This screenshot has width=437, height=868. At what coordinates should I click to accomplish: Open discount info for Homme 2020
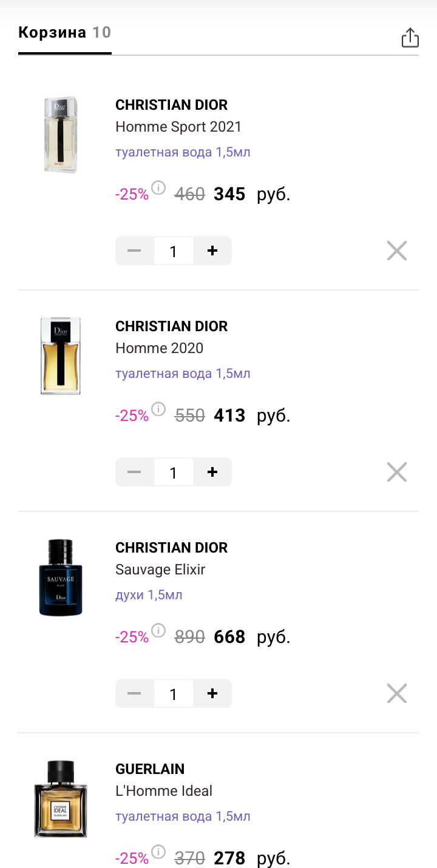click(158, 409)
